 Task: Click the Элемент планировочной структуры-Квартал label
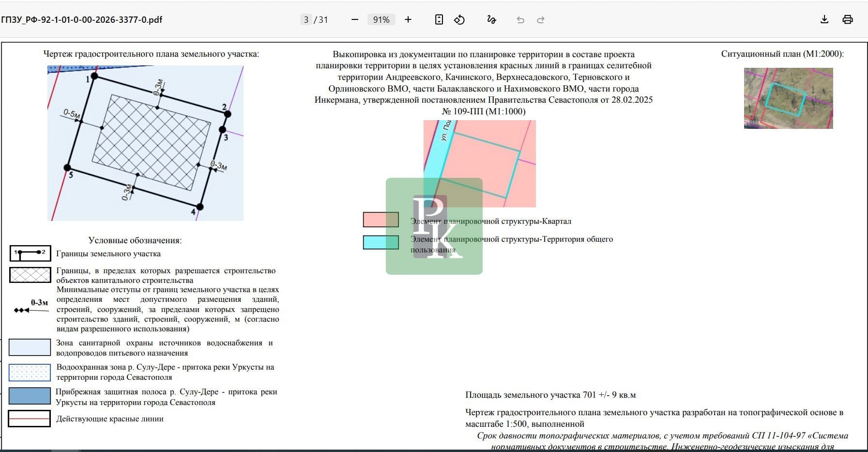coord(491,221)
